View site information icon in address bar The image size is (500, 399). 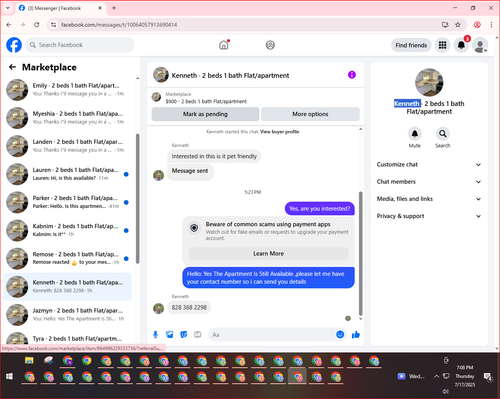click(x=53, y=25)
